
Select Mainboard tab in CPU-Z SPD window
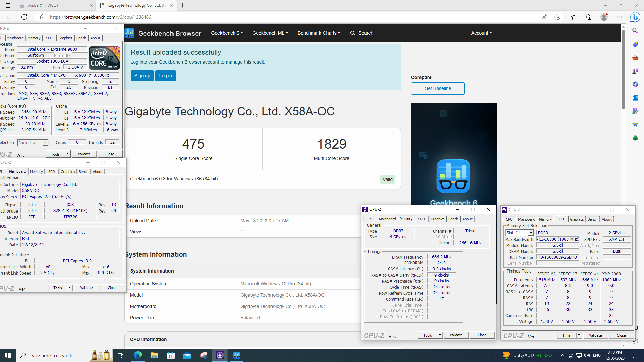pos(527,219)
